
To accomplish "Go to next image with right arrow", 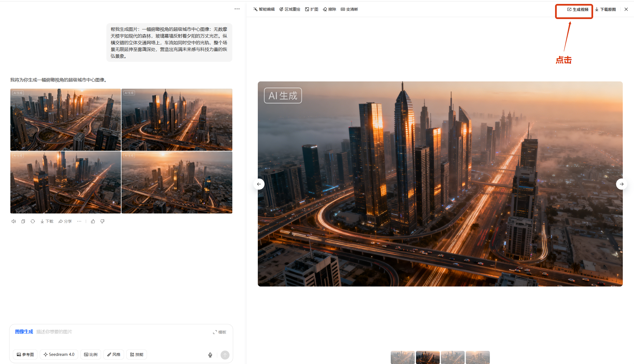I will pos(621,184).
